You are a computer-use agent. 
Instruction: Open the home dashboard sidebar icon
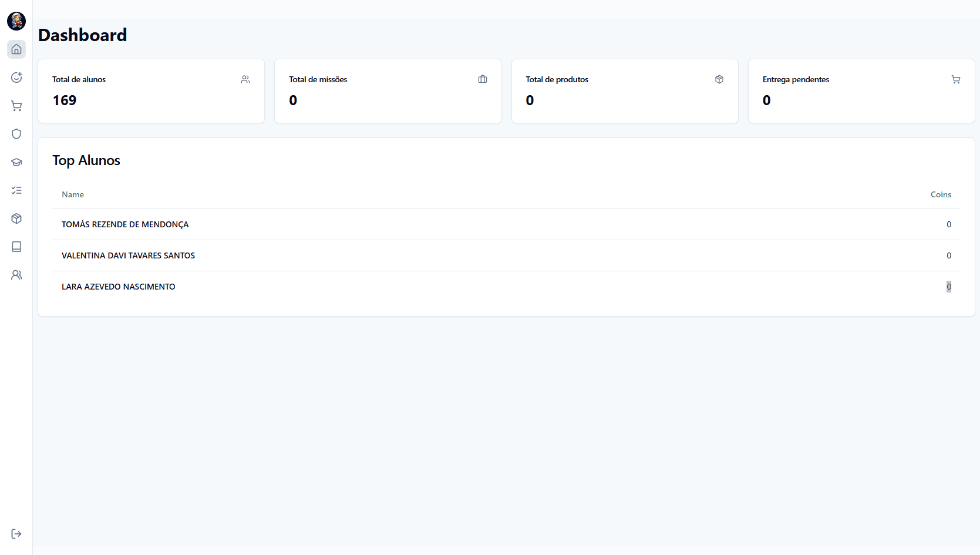16,49
